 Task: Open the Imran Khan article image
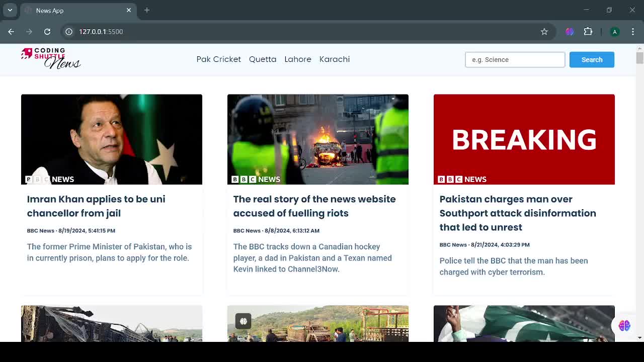(112, 139)
